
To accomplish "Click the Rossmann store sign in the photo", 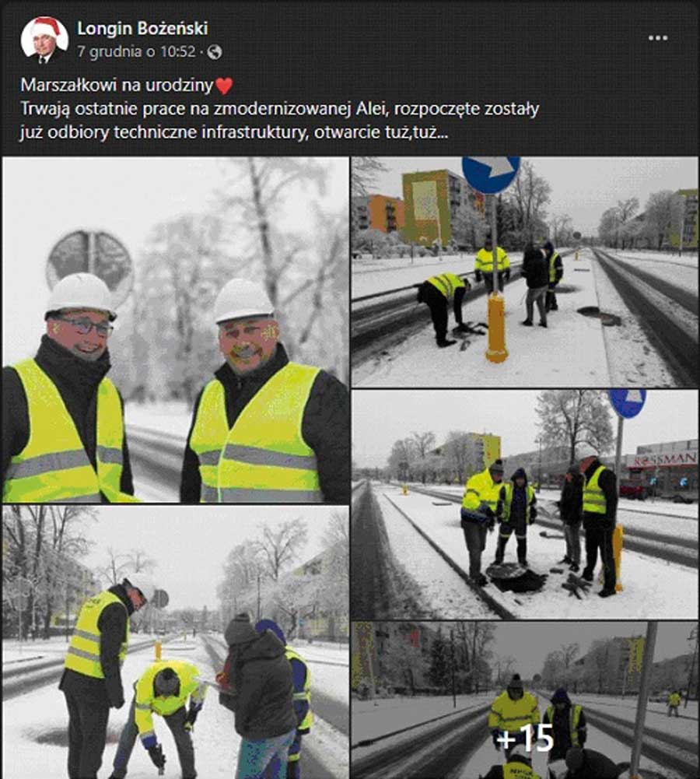I will tap(662, 458).
